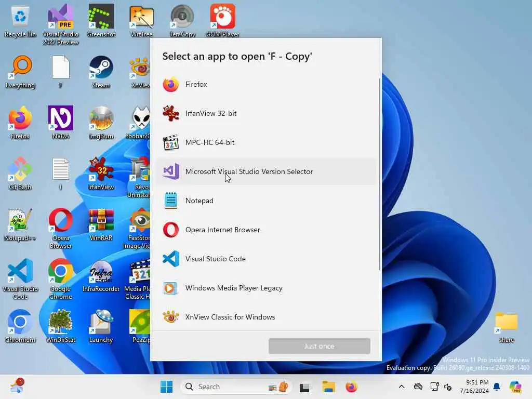Choose IrfanView 32-bit to open the file
This screenshot has height=399, width=532.
point(266,114)
